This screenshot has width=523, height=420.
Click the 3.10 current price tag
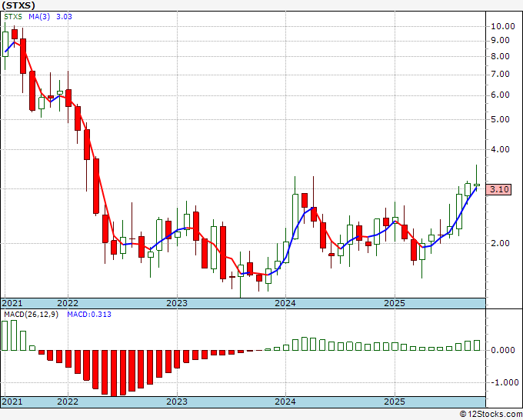498,189
